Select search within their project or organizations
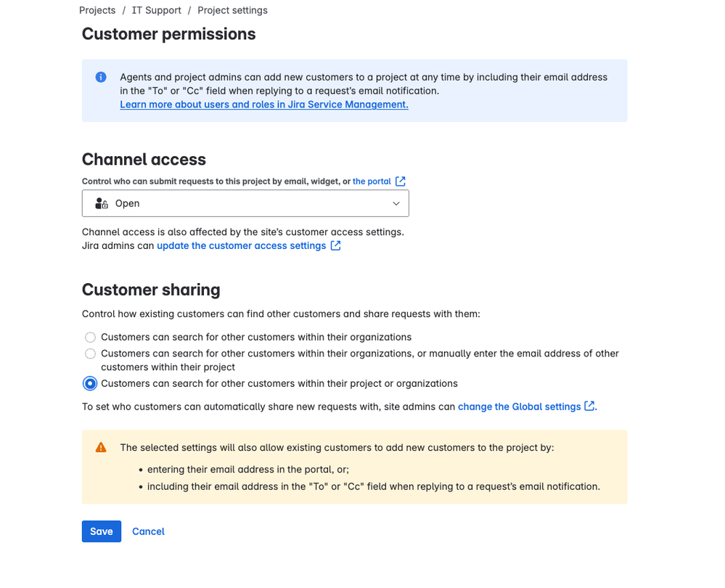 (x=90, y=383)
